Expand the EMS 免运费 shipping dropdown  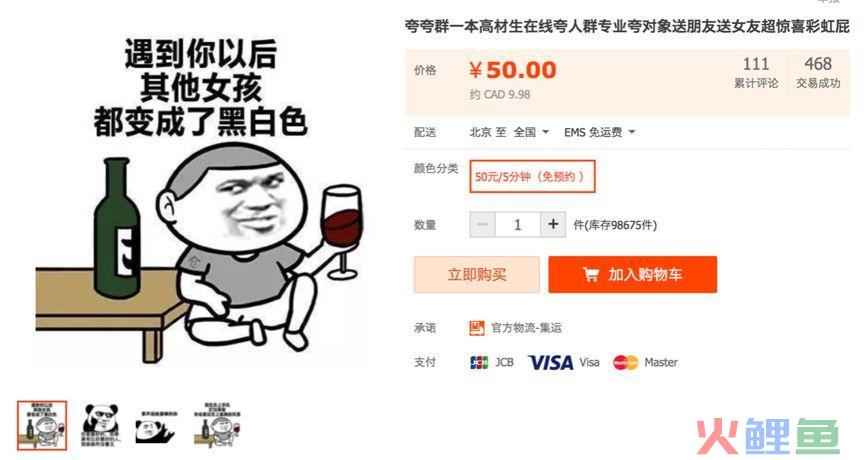pos(600,132)
